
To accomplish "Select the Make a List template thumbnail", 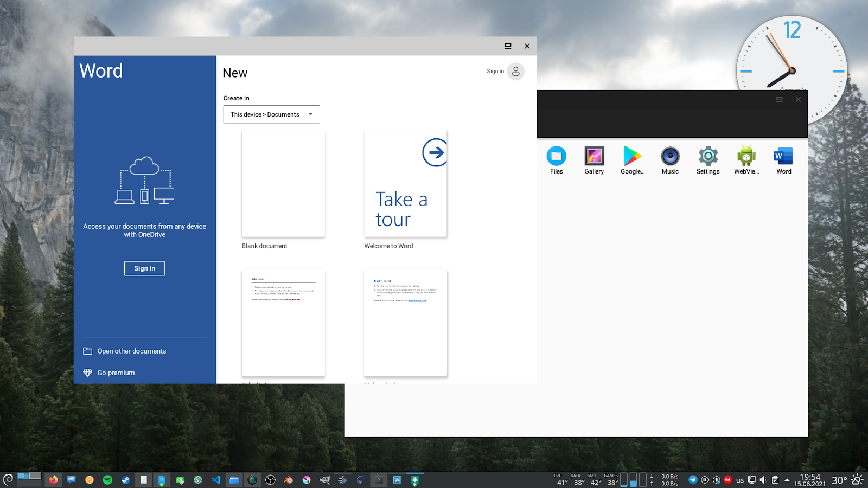I will [x=406, y=323].
